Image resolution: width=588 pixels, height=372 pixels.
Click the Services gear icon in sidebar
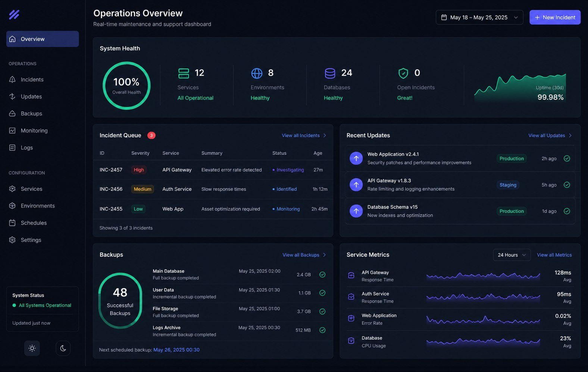(x=12, y=189)
